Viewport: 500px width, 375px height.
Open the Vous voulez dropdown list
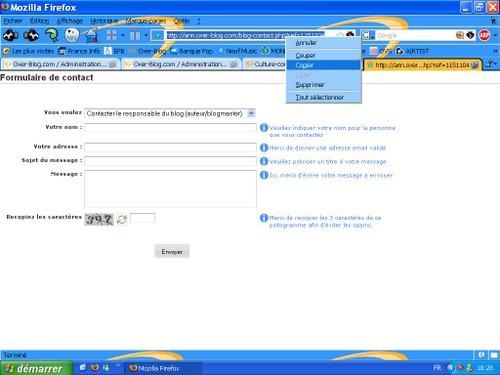pos(251,113)
